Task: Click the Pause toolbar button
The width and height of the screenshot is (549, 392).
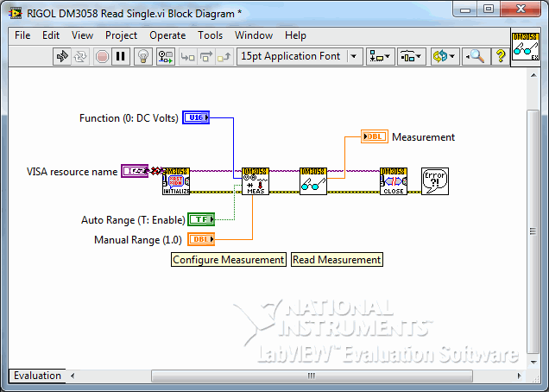Action: pos(121,56)
